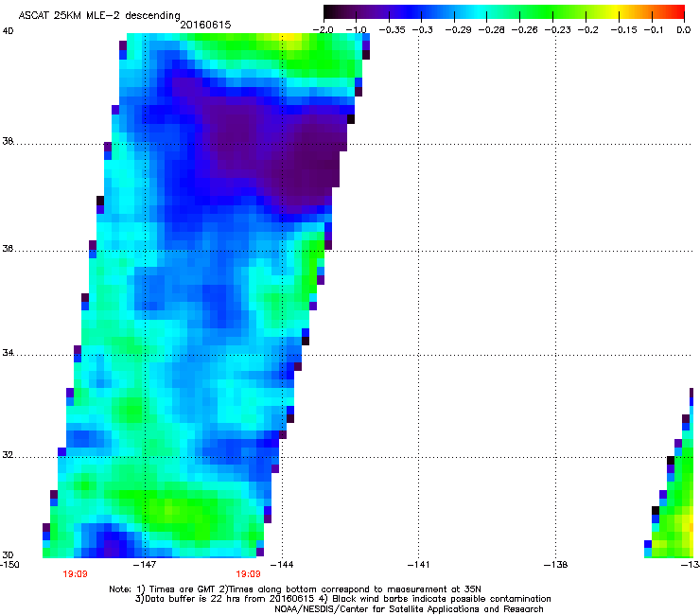
Task: Select the "Data buffer is 22 hrs" note line
Action: (x=342, y=599)
